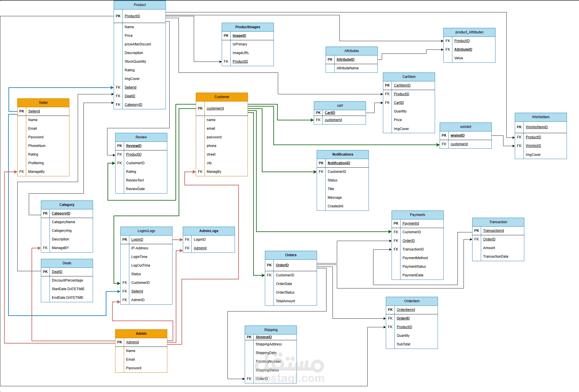Select the ProductImages table header

[x=248, y=27]
